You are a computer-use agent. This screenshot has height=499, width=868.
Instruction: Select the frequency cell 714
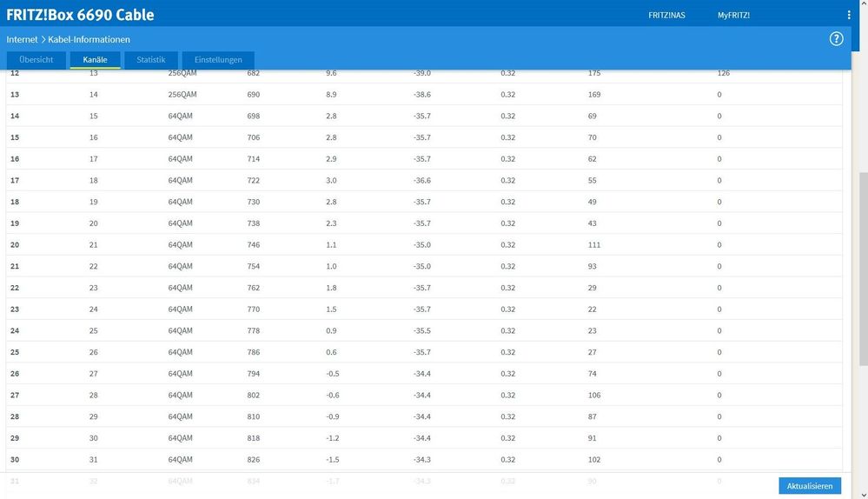point(254,159)
